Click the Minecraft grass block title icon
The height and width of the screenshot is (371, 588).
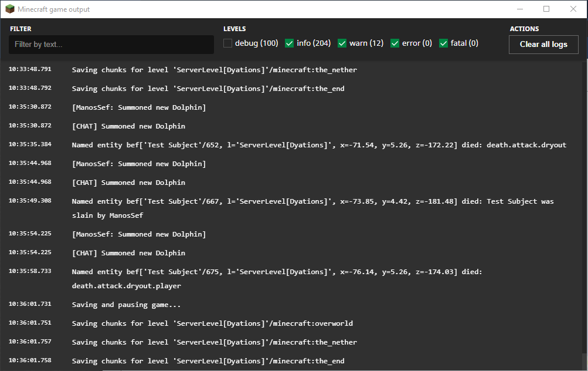coord(10,9)
